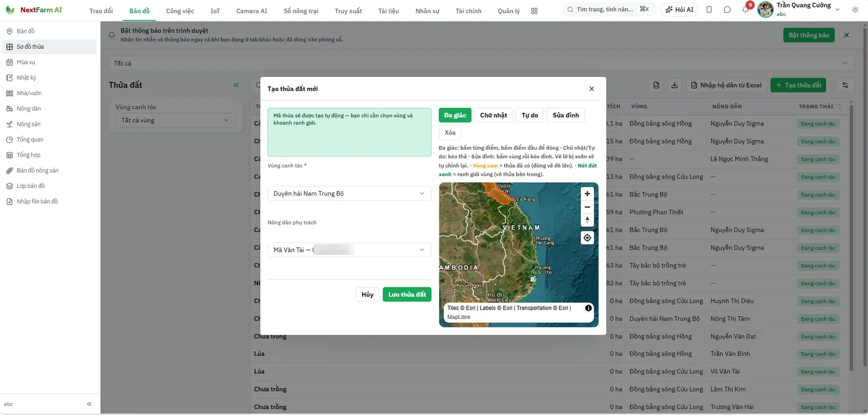Click the NextFarm AI logo

(x=34, y=10)
